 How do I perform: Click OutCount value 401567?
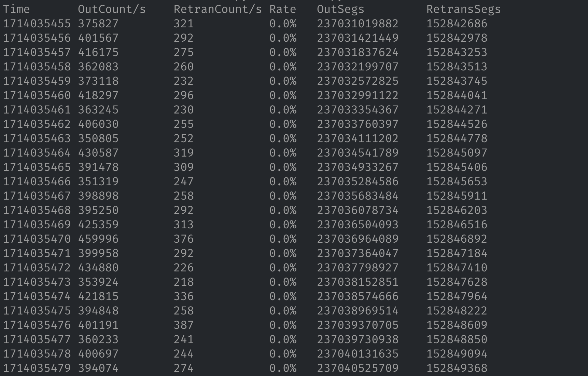pos(98,38)
